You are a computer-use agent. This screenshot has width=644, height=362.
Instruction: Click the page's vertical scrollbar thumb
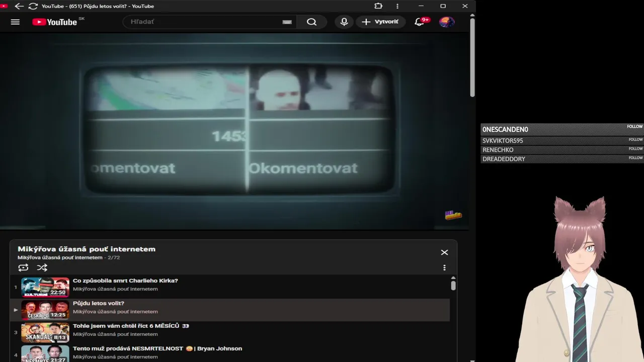tap(472, 57)
